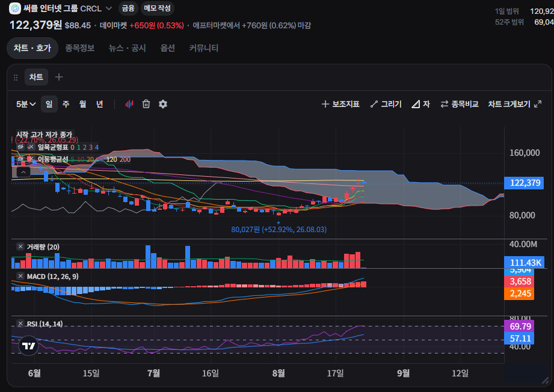Click the 메모 작성 button
The image size is (554, 392).
click(157, 8)
